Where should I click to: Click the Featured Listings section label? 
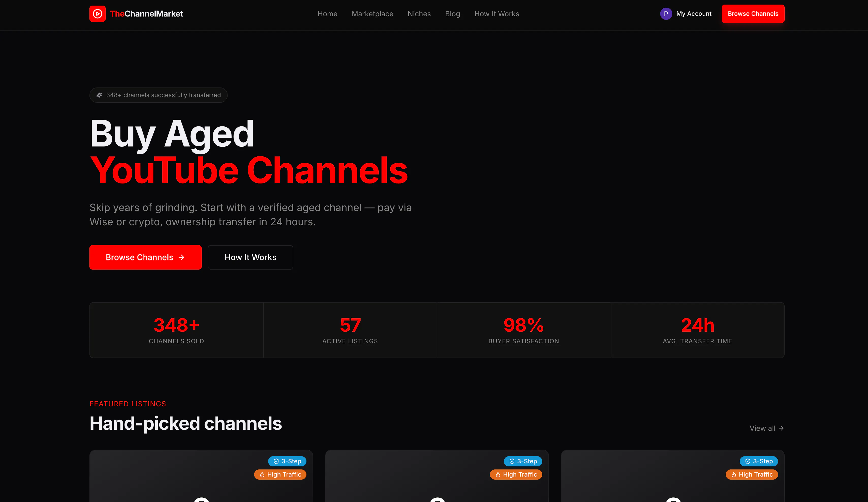[x=128, y=404]
